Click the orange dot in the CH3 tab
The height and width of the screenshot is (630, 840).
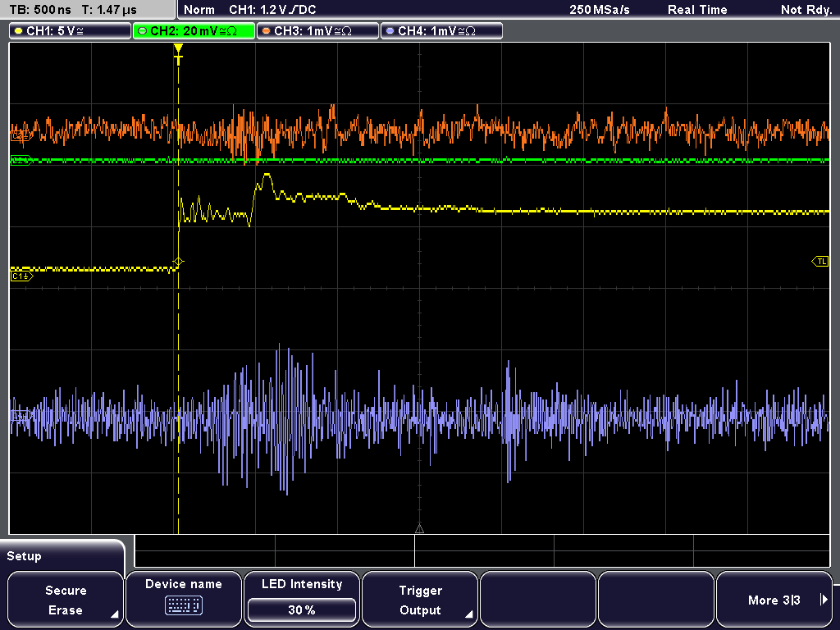pos(267,31)
